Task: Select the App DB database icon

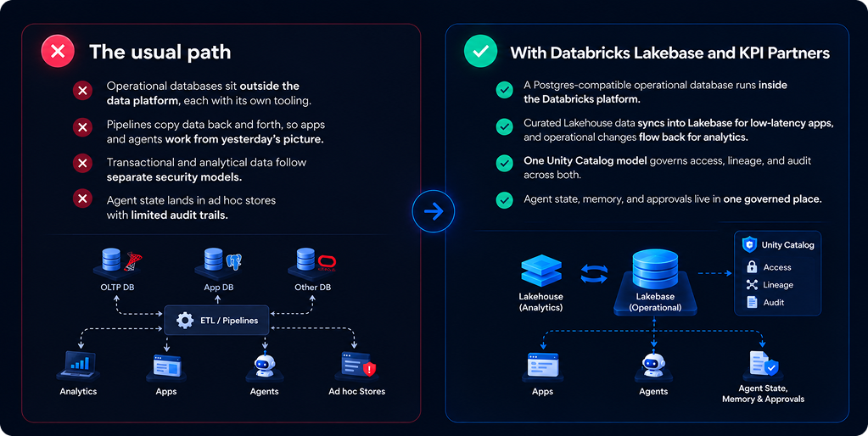Action: click(x=214, y=260)
